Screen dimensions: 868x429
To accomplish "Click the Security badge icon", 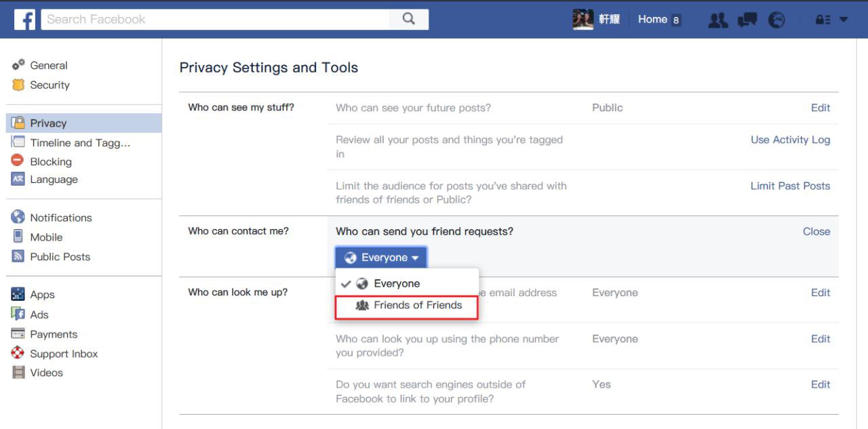I will (x=18, y=85).
